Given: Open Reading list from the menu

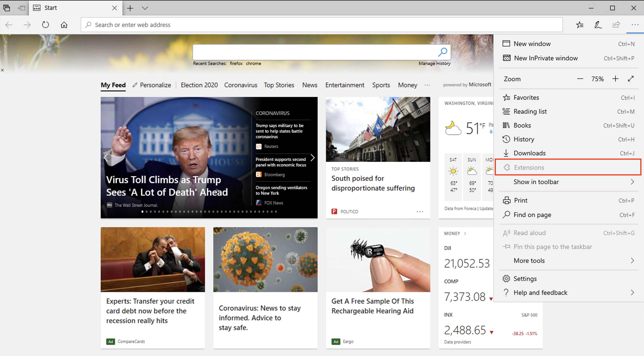Looking at the screenshot, I should tap(568, 111).
